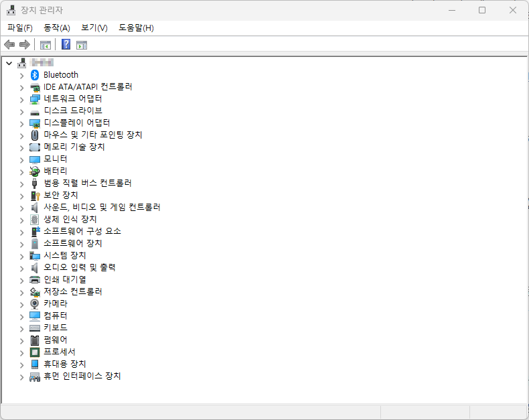Select the 배터리 row text
The height and width of the screenshot is (420, 529).
click(56, 171)
